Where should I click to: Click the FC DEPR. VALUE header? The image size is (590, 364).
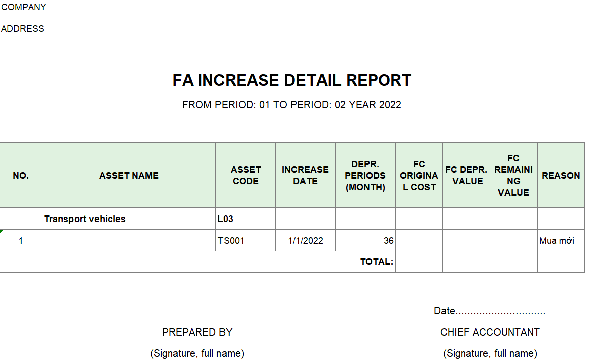[x=466, y=176]
